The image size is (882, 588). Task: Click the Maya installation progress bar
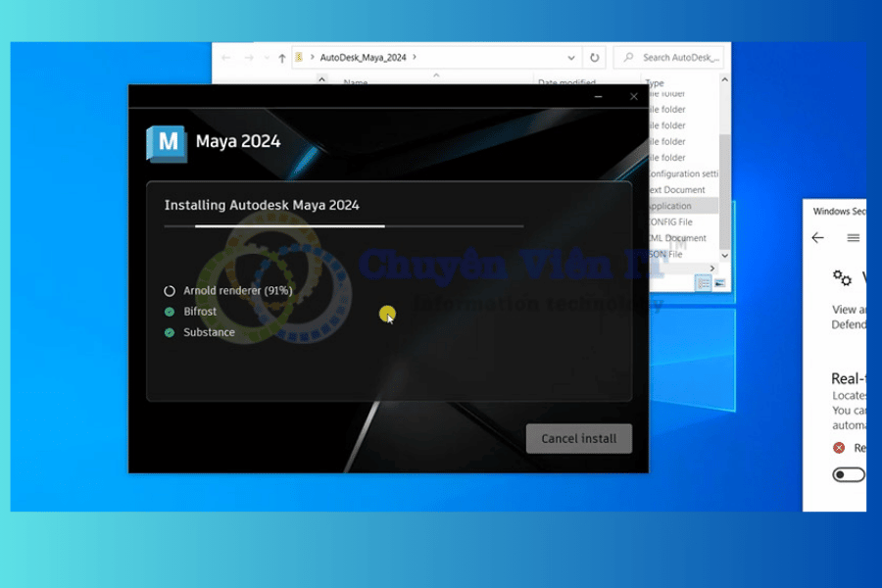(x=343, y=225)
